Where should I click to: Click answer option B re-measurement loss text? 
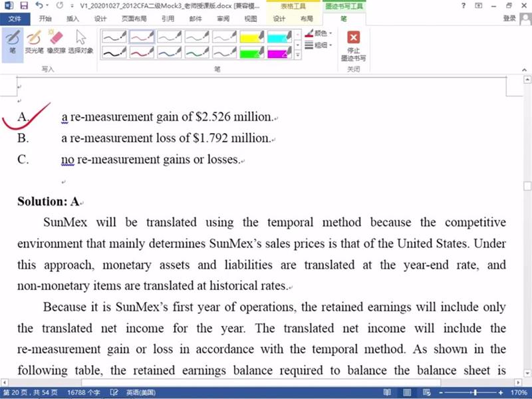[166, 138]
